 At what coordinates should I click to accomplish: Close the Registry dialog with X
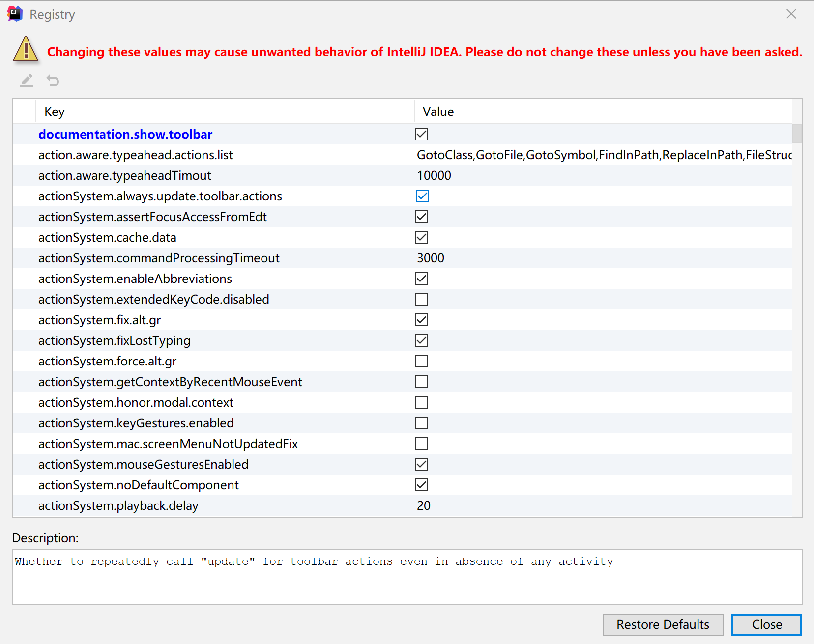click(x=791, y=14)
